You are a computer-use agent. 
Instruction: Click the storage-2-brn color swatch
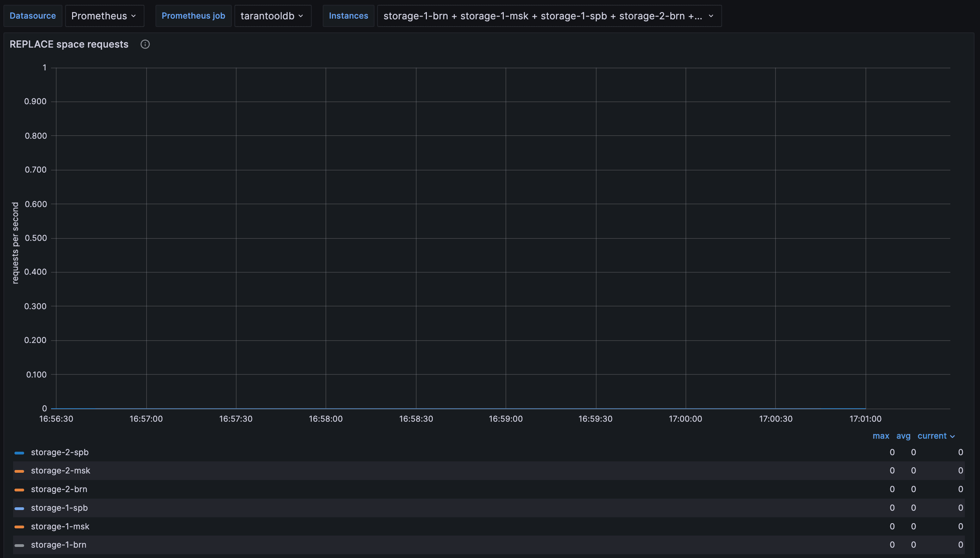point(19,490)
